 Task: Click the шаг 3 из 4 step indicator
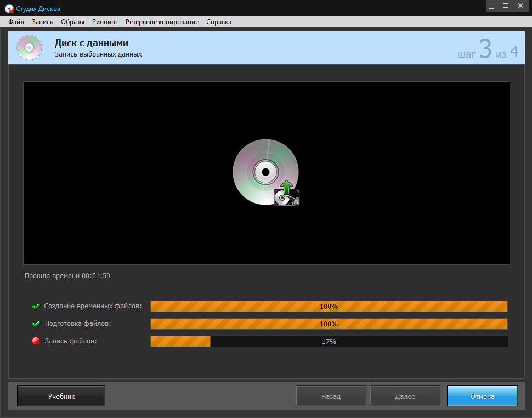(x=488, y=49)
